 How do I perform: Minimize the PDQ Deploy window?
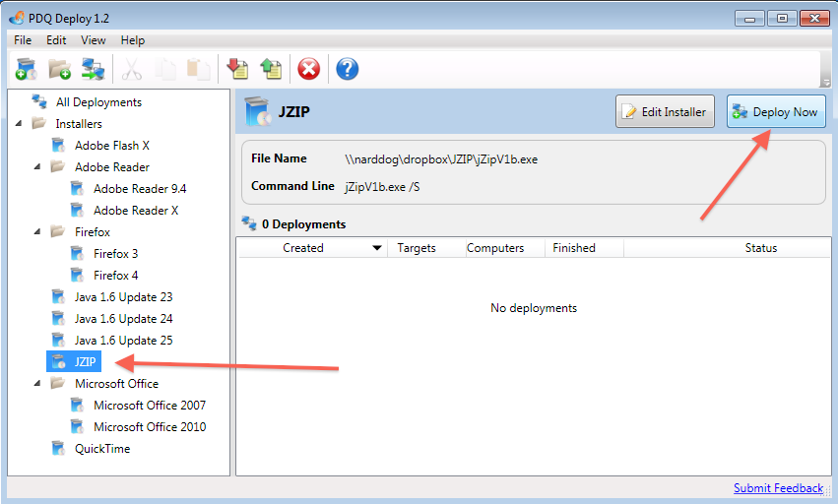coord(749,19)
